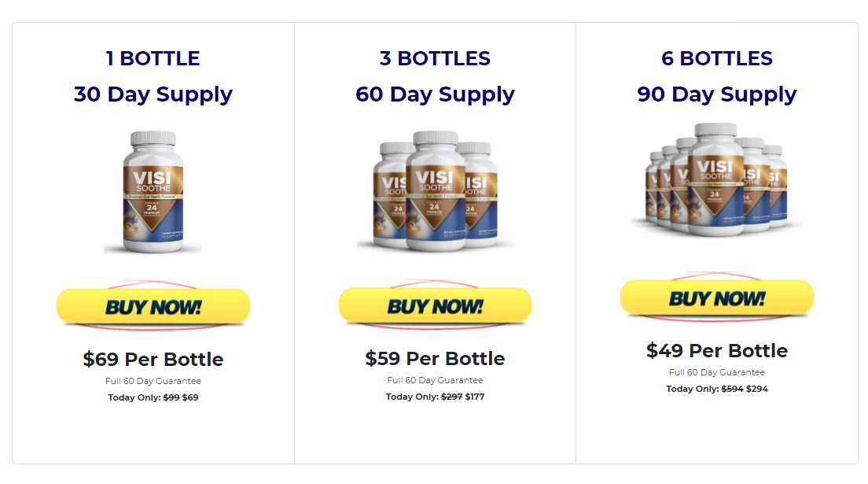This screenshot has width=868, height=484.
Task: Click the "3 BOTTLES" heading
Action: click(x=435, y=58)
